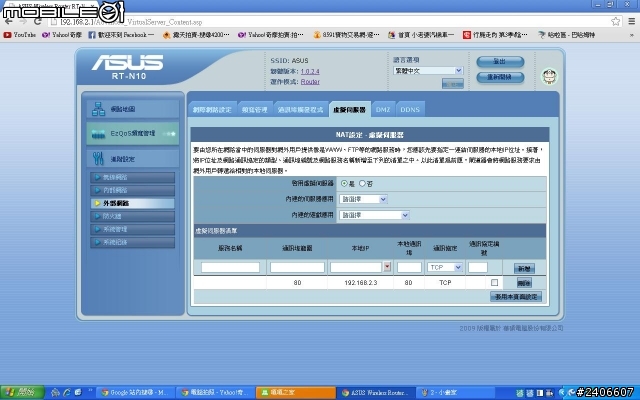Click the Internet Explorer quick launch icon
The image size is (640, 400).
tap(67, 393)
